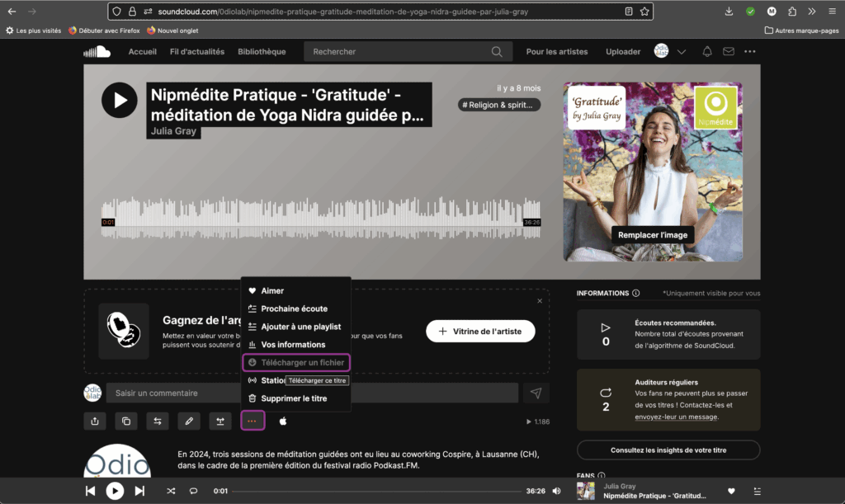Click the SoundCloud logo
This screenshot has width=845, height=504.
[x=97, y=52]
